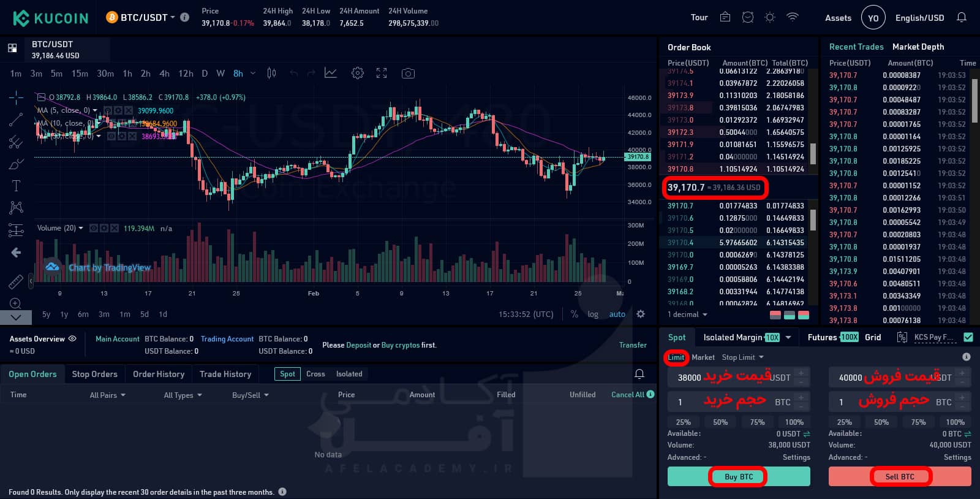
Task: Open the All Types filter dropdown
Action: click(183, 395)
